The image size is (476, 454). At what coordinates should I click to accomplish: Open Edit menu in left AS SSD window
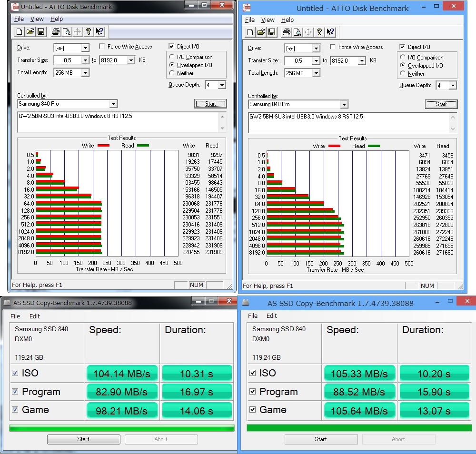coord(35,316)
